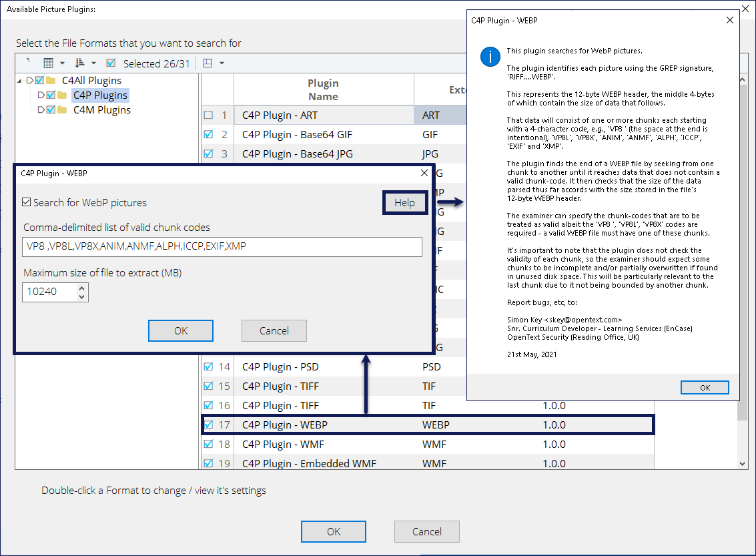Uncheck the WEBP plugin row 17 checkbox
This screenshot has height=556, width=756.
[x=208, y=425]
